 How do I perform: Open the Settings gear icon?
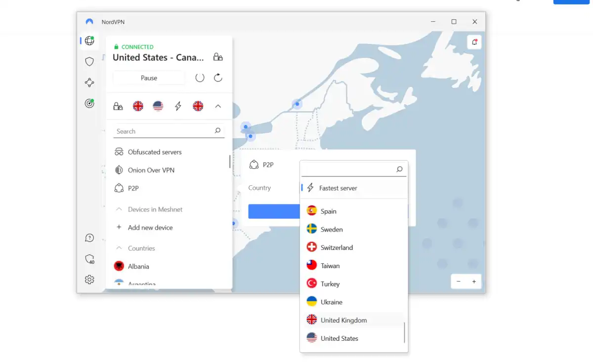(x=89, y=280)
